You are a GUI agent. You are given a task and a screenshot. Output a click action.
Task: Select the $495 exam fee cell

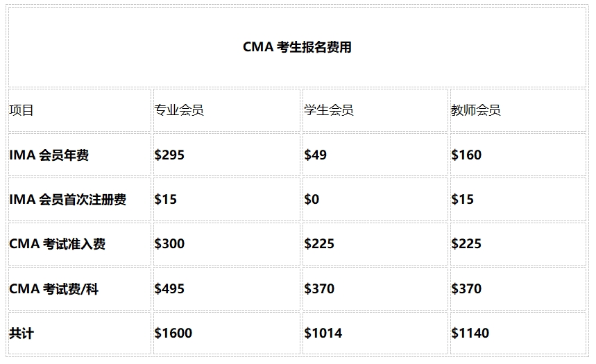tap(169, 288)
